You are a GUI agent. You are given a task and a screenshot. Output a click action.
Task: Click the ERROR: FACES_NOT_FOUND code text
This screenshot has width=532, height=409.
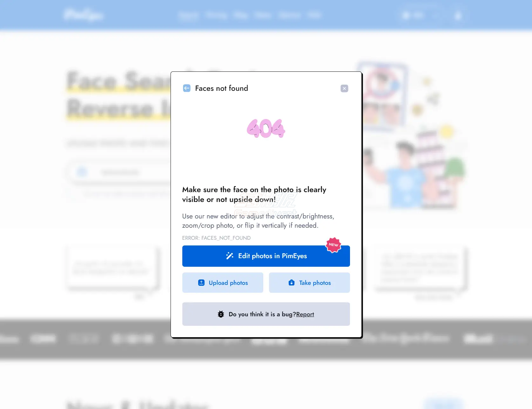click(x=216, y=238)
